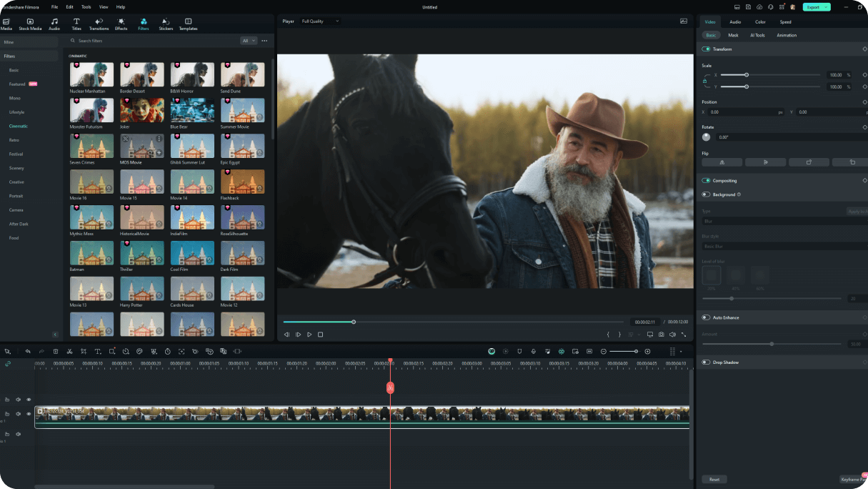Click the Reset button
This screenshot has width=868, height=489.
714,479
